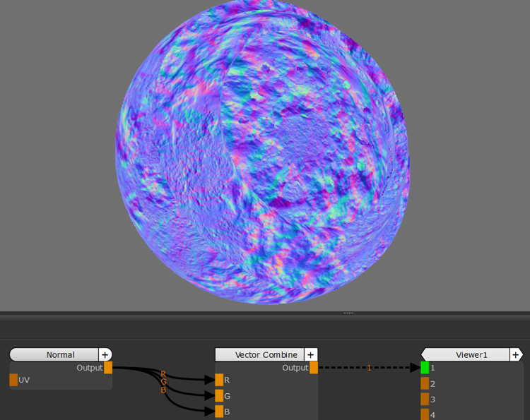This screenshot has height=420, width=530.
Task: Click the Normal node's Output port
Action: coord(108,368)
